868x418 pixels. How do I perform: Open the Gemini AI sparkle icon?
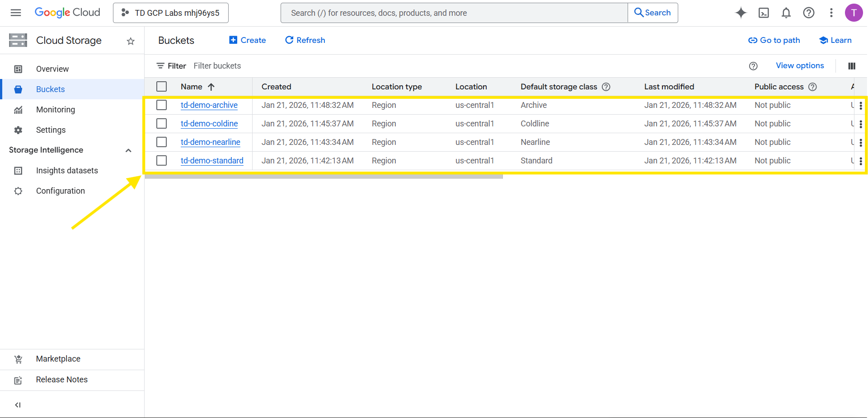(x=741, y=13)
